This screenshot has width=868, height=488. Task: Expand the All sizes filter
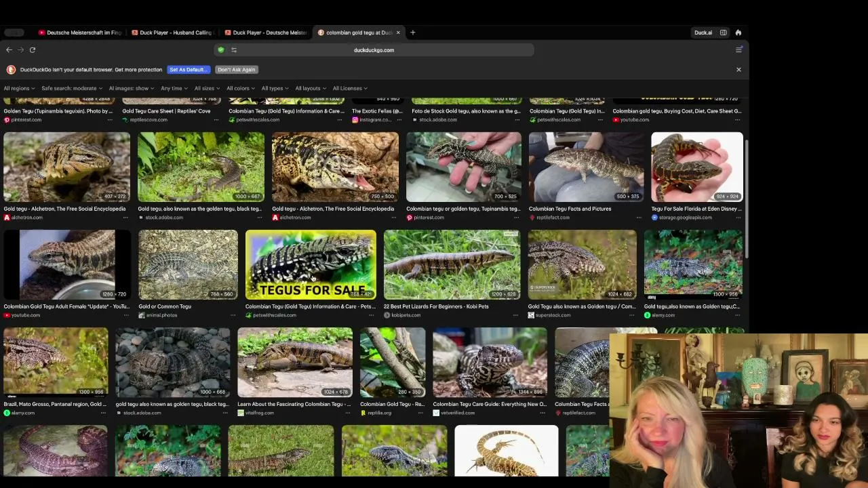click(x=207, y=88)
